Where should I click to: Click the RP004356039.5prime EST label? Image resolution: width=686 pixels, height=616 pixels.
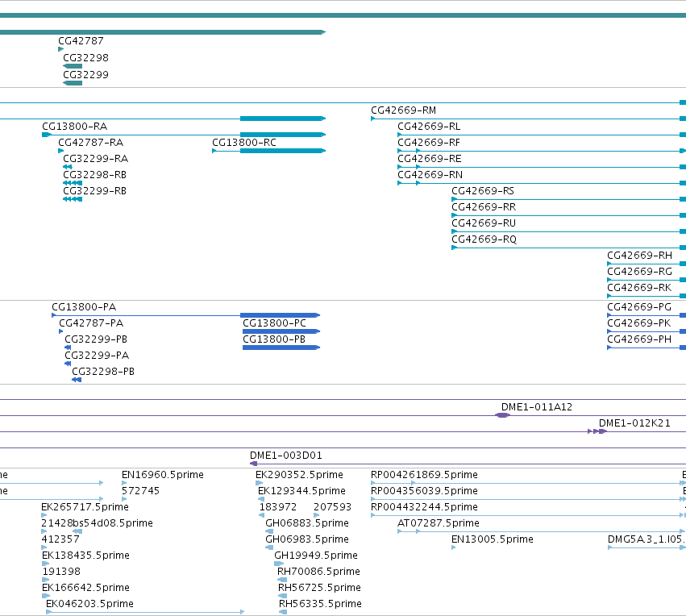coord(424,491)
